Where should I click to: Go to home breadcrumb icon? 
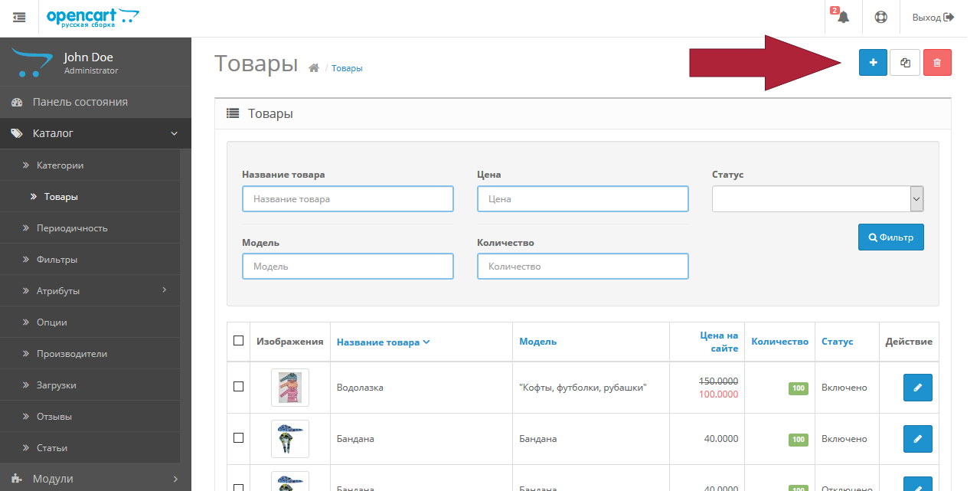point(313,68)
